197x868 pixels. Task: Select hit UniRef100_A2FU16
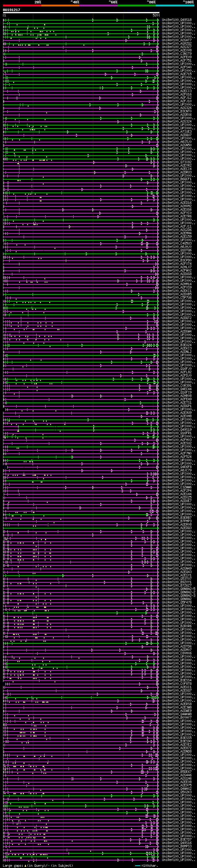pyautogui.click(x=177, y=94)
